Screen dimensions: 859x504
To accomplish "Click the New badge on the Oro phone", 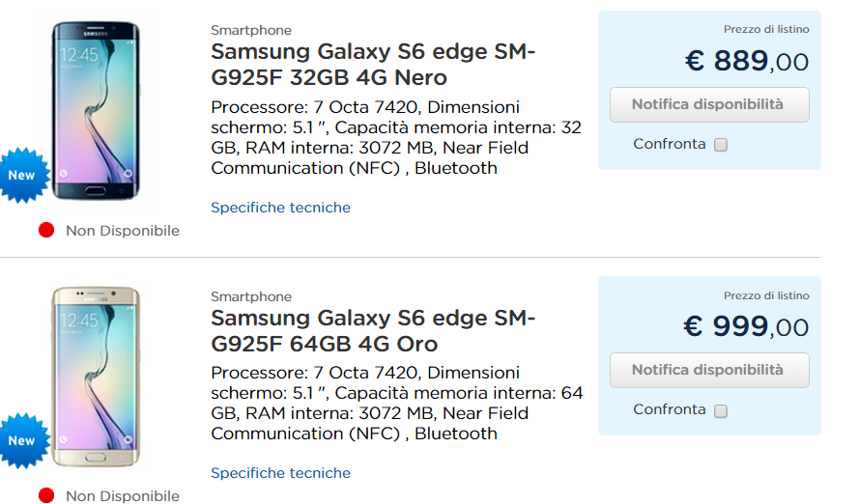I will point(21,441).
